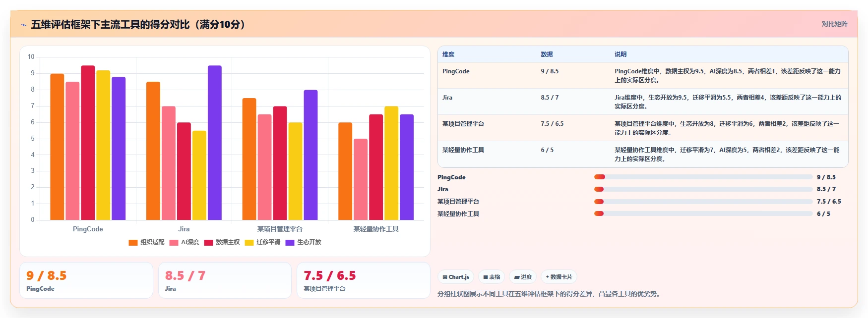Click 某轻量协作工具's crimson bar
The image size is (868, 318).
click(x=376, y=167)
